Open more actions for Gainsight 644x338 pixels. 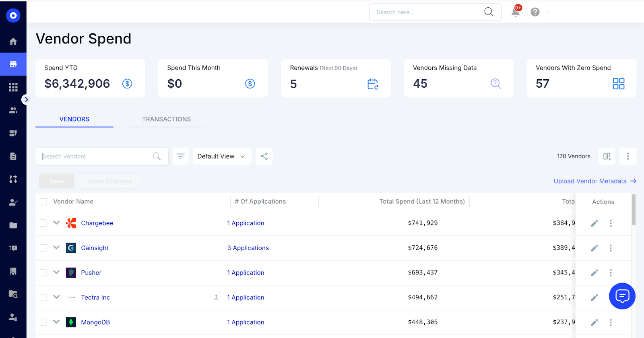[611, 248]
